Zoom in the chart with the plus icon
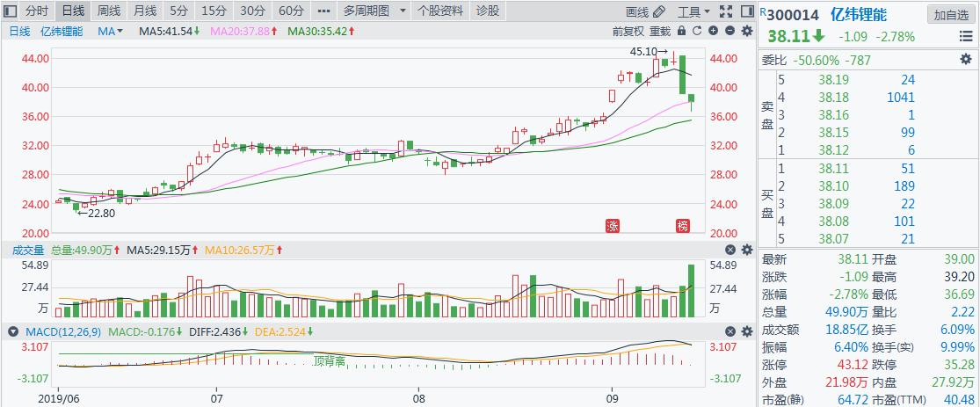The height and width of the screenshot is (407, 980). 713,31
